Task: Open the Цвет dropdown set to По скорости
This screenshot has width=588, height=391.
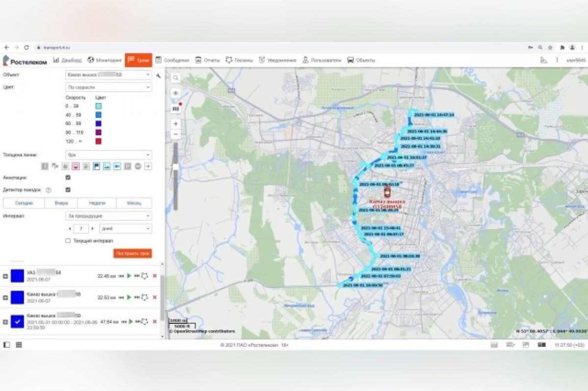Action: tap(108, 87)
